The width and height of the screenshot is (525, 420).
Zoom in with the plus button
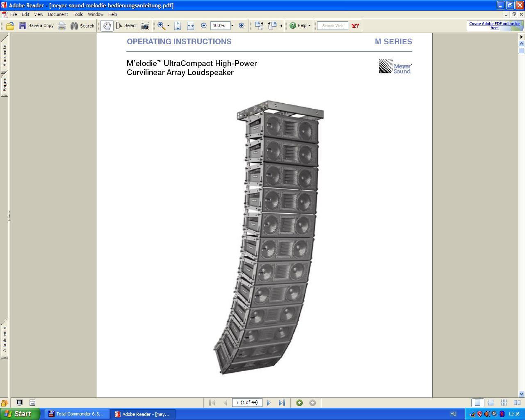click(x=242, y=26)
